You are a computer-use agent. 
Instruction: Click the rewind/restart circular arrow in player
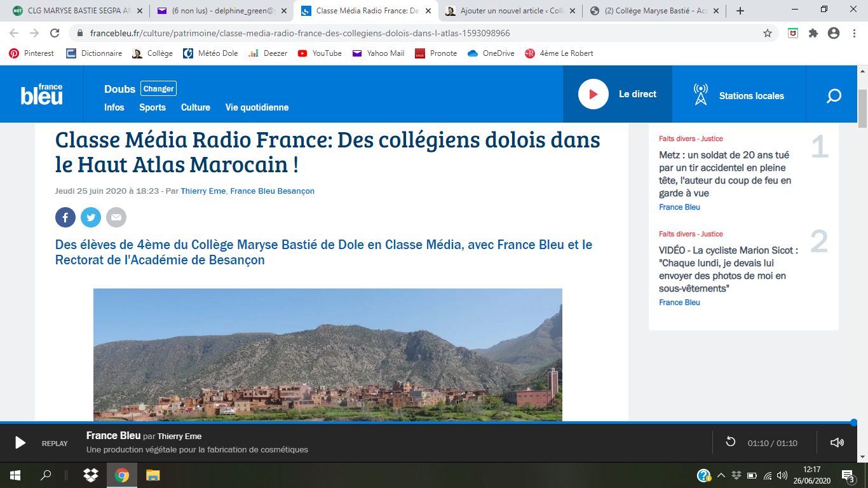(x=731, y=442)
